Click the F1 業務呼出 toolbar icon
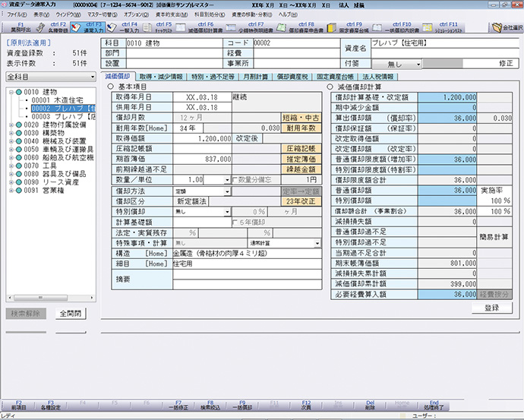This screenshot has height=420, width=524. point(21,27)
